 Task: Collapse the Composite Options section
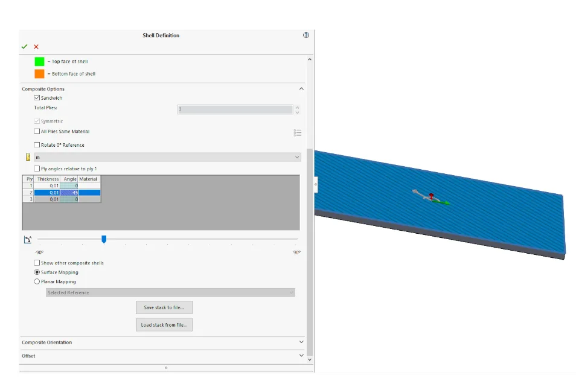point(301,89)
